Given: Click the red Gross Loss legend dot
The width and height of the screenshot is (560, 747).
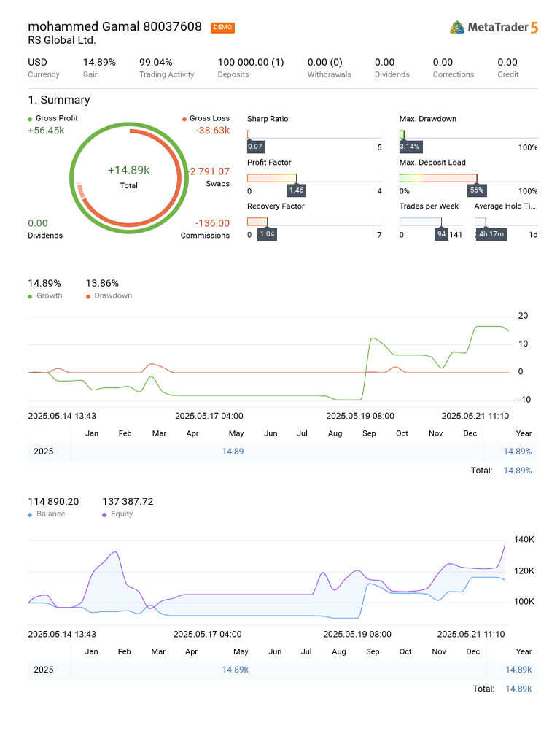Looking at the screenshot, I should [x=184, y=119].
